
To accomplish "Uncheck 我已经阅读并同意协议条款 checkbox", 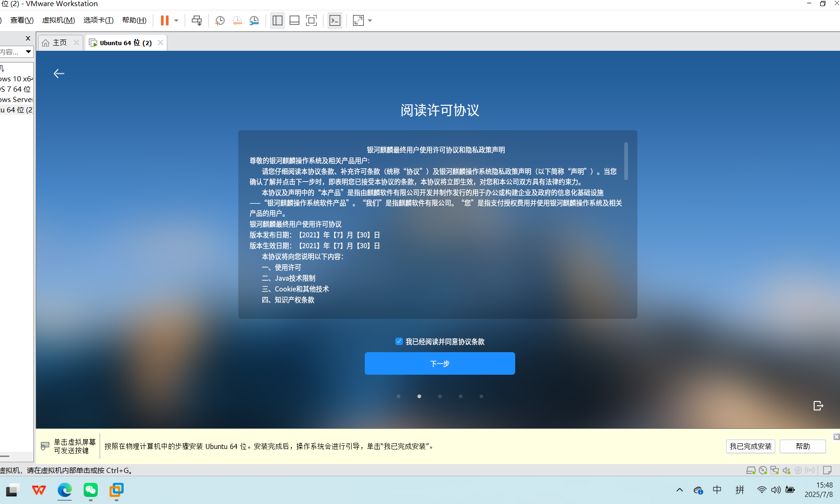I will 399,341.
